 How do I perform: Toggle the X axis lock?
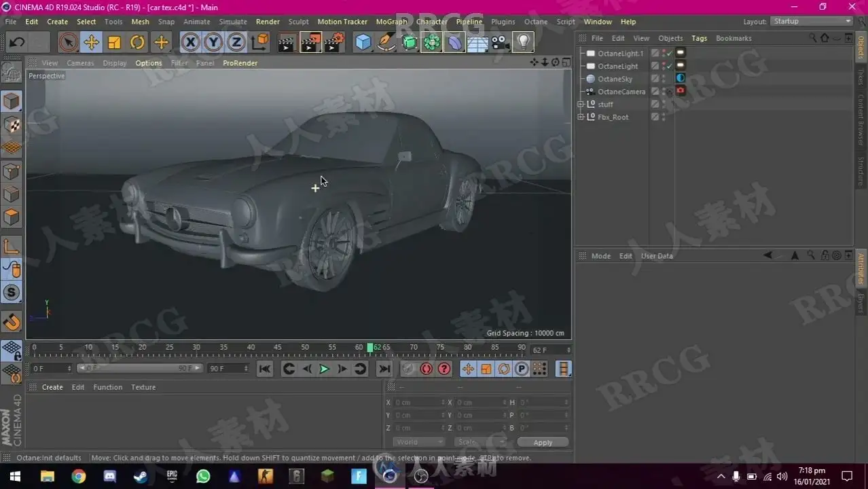pos(191,43)
